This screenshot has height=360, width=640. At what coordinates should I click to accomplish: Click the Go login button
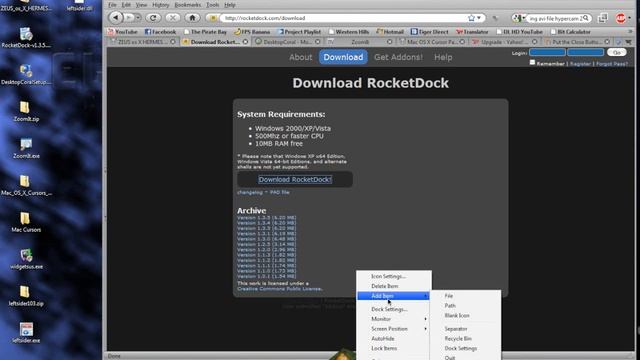click(x=616, y=52)
